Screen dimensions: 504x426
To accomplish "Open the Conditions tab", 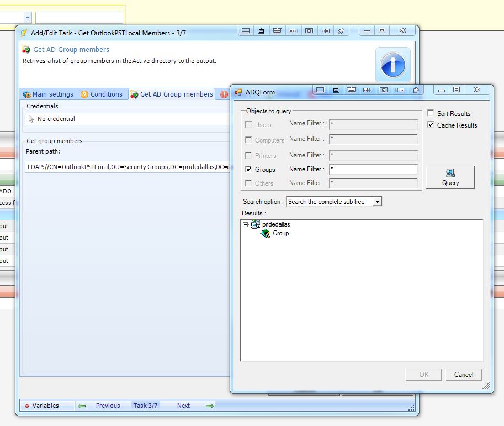I will click(102, 94).
